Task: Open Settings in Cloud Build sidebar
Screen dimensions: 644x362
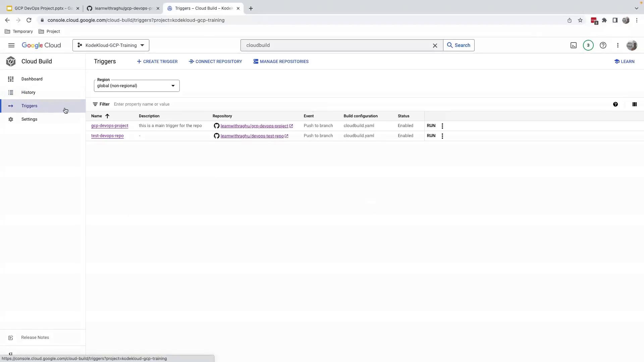Action: pos(29,119)
